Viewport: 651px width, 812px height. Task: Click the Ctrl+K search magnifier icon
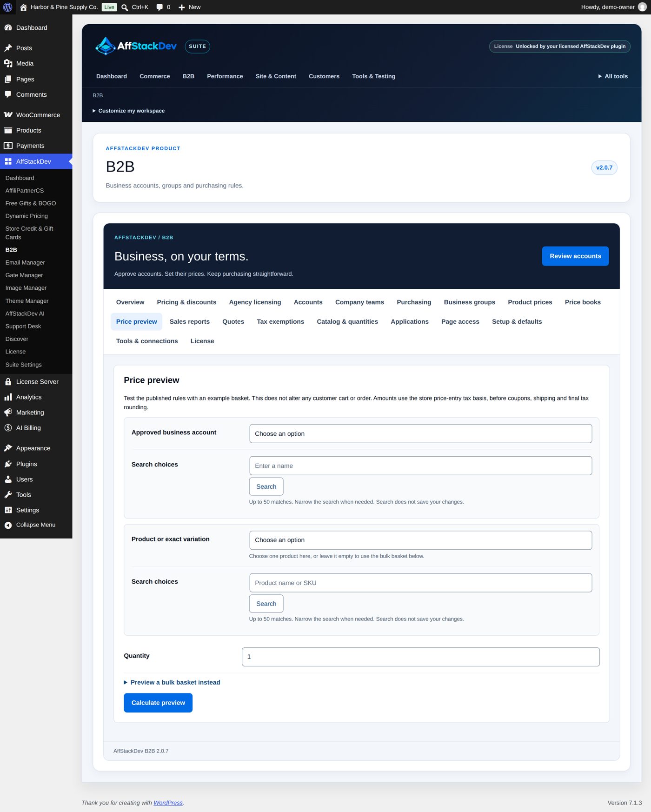125,7
